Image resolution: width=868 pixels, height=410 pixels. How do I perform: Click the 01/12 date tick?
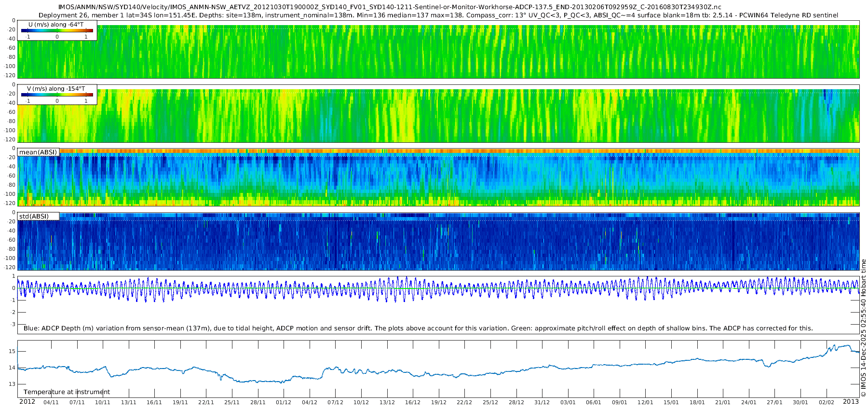pos(284,402)
